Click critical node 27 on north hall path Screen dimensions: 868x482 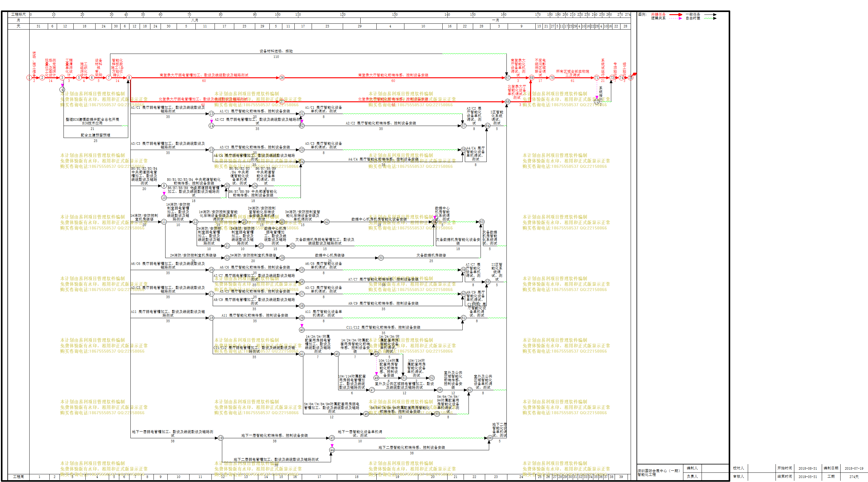tap(282, 102)
